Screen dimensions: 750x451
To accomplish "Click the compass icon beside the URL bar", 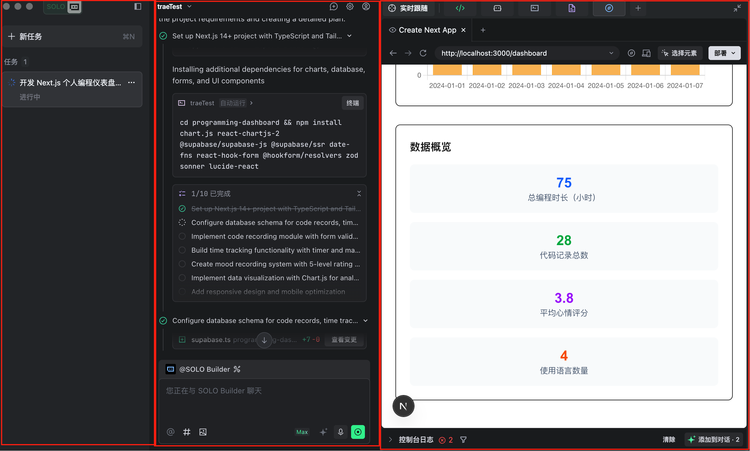I will point(631,53).
